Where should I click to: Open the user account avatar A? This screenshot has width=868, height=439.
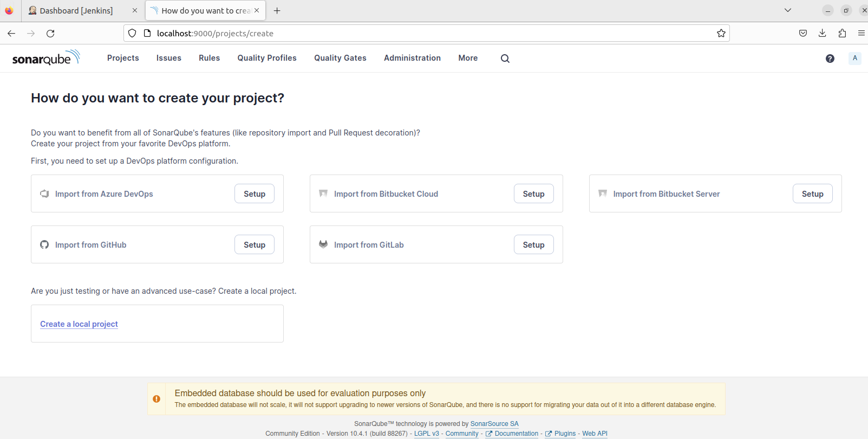click(x=855, y=58)
